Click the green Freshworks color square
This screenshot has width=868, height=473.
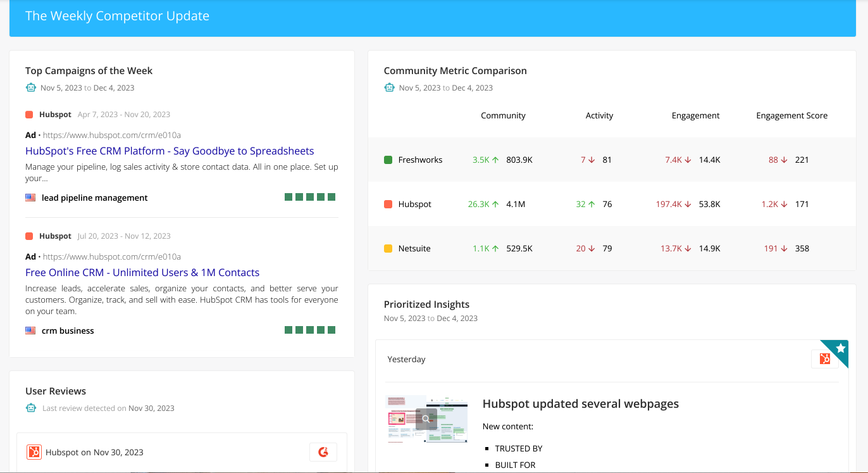coord(388,160)
